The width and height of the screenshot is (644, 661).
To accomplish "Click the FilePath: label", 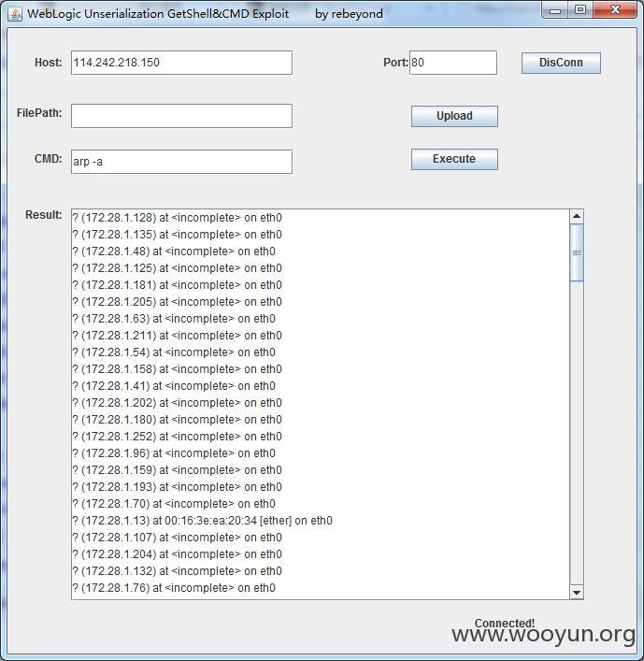I will 39,113.
